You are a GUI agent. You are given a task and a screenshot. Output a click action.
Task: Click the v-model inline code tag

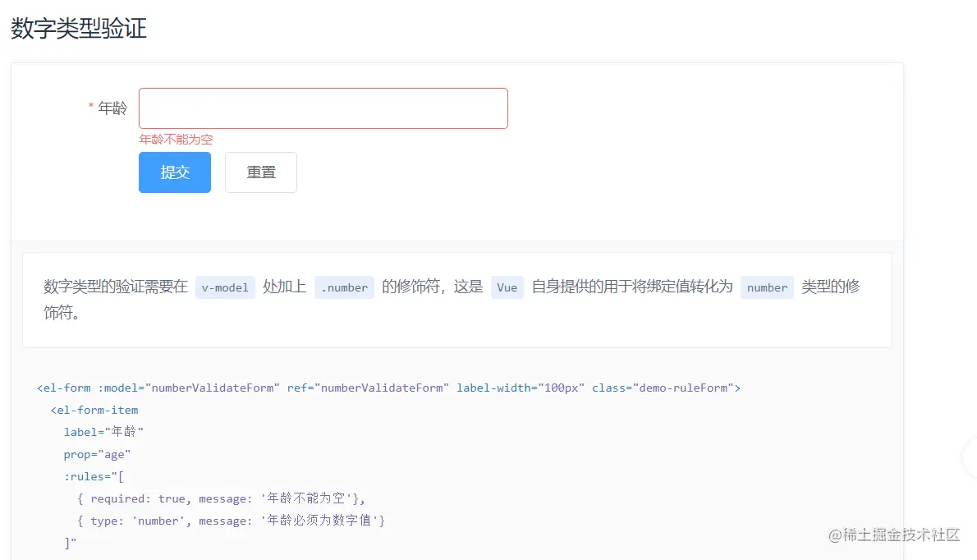[x=225, y=287]
